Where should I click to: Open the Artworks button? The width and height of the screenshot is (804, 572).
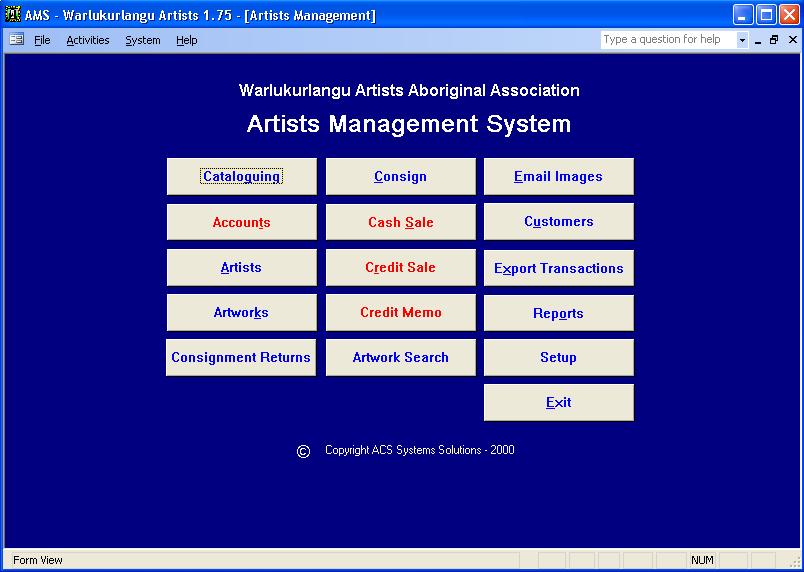242,312
